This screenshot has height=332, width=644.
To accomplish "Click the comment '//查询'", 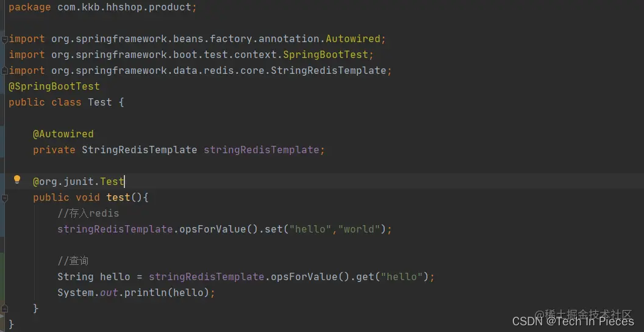I will [73, 261].
